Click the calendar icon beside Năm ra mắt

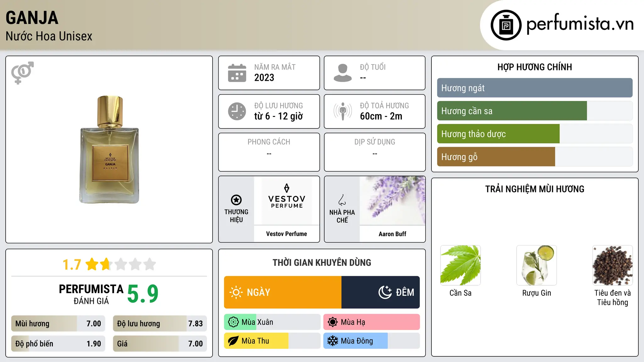[237, 73]
